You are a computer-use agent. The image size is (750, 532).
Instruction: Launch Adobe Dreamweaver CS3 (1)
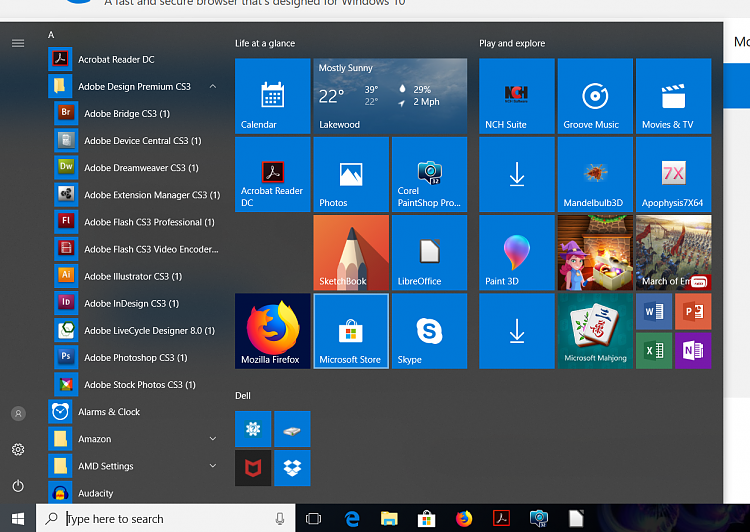click(137, 168)
